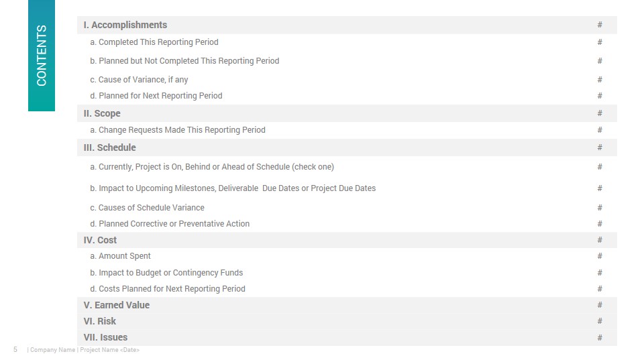Select 'd. Planned Corrective or Preventative Action'
The height and width of the screenshot is (362, 644).
[170, 224]
